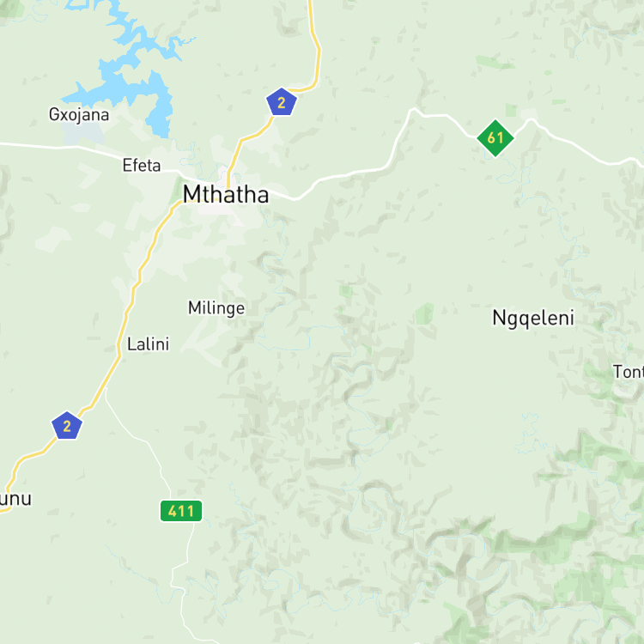
Task: Select the Milinge place label
Action: [216, 308]
